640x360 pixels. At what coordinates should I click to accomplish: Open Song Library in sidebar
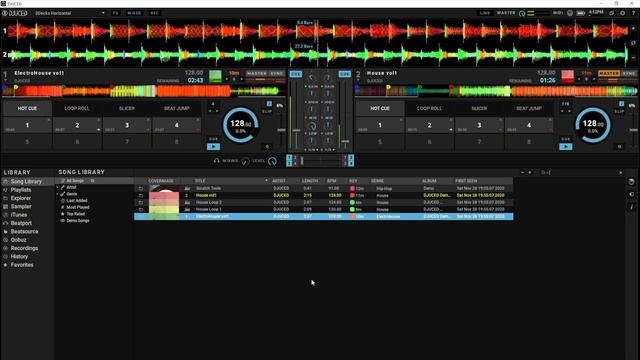pyautogui.click(x=26, y=181)
